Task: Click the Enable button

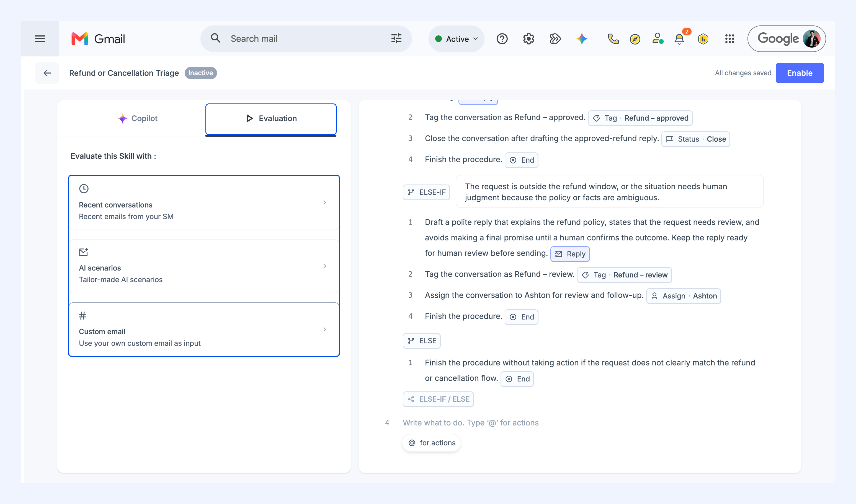Action: [800, 73]
